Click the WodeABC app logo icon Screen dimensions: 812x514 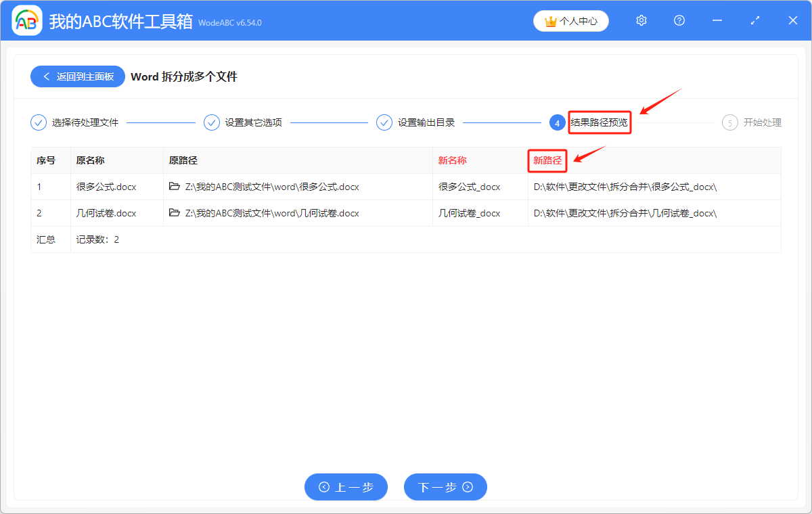[x=26, y=20]
